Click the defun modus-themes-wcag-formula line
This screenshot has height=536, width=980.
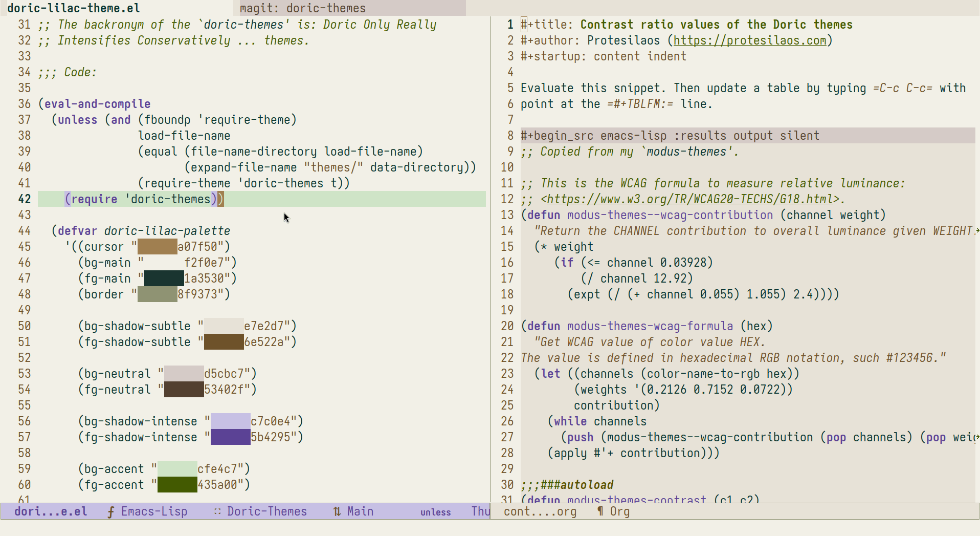pos(647,326)
